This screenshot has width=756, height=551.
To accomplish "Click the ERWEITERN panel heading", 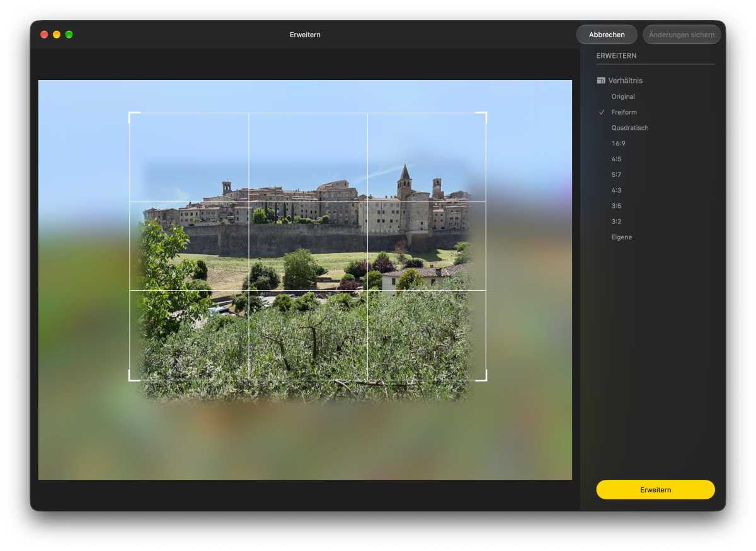I will 616,56.
